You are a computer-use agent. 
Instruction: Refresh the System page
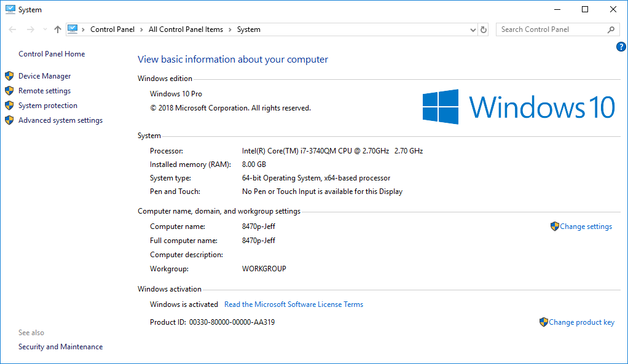pyautogui.click(x=484, y=29)
